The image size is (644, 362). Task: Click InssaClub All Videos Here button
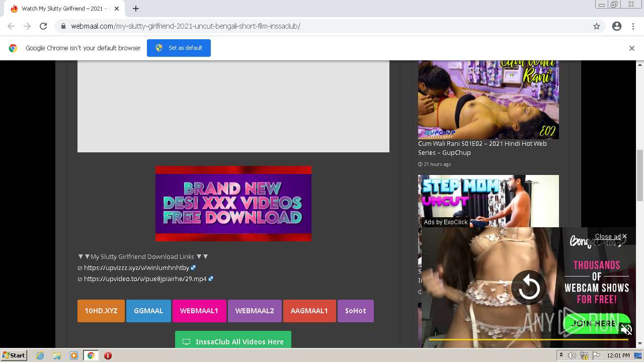(x=233, y=340)
